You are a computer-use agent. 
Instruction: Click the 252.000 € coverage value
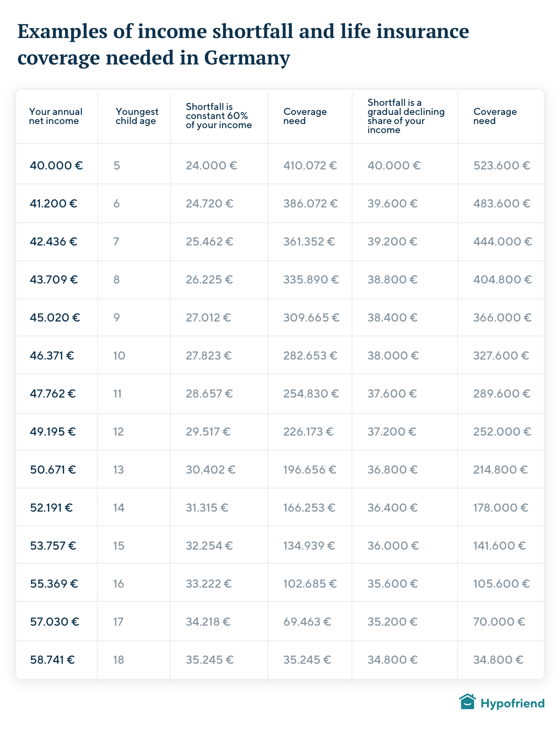point(502,432)
